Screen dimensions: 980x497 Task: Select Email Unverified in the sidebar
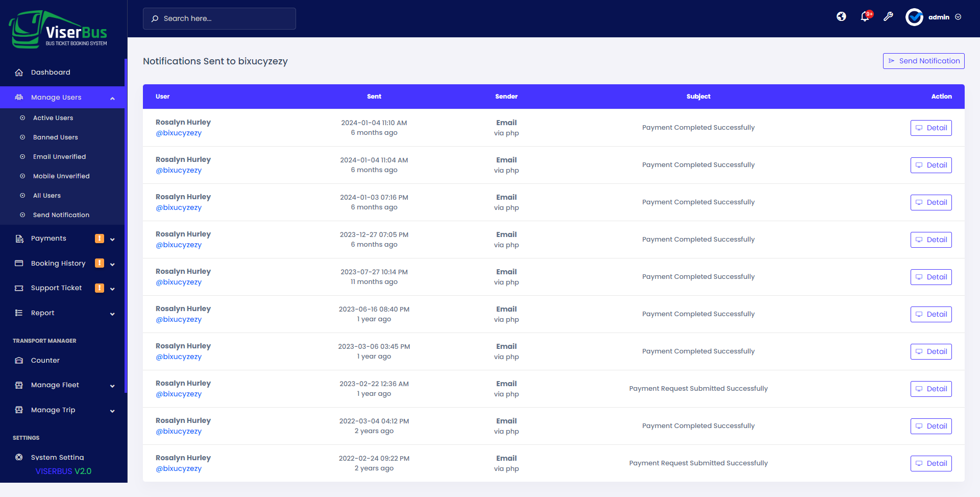point(59,156)
